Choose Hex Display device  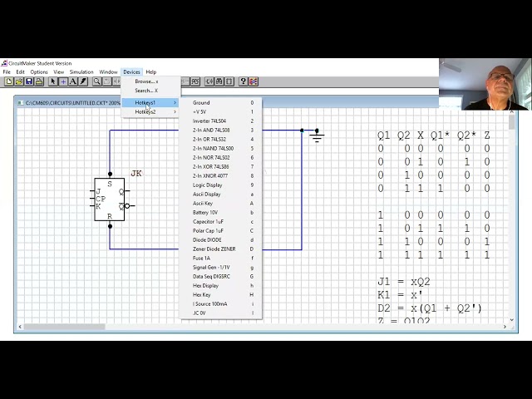click(x=221, y=286)
